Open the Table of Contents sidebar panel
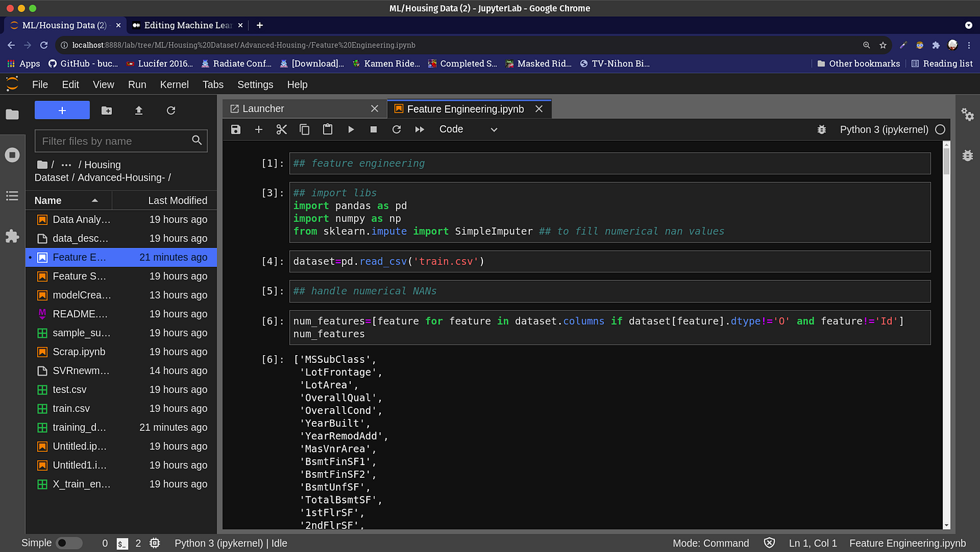The image size is (980, 552). click(12, 196)
